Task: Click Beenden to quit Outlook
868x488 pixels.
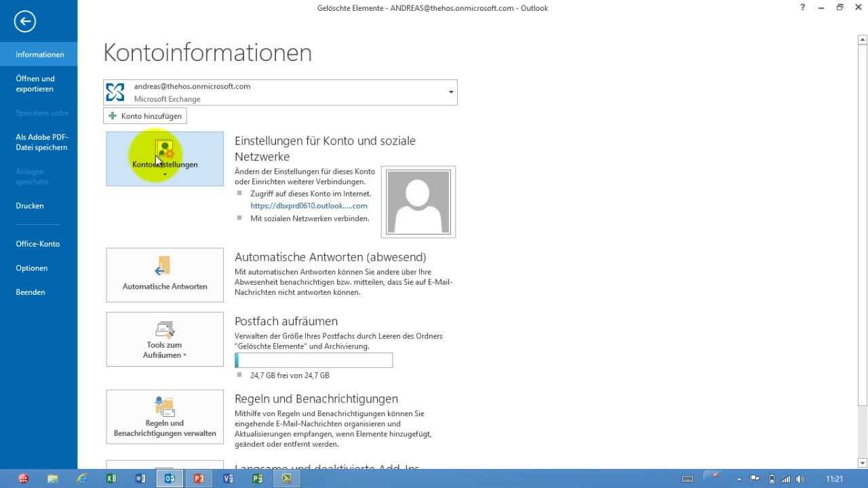Action: point(39,292)
